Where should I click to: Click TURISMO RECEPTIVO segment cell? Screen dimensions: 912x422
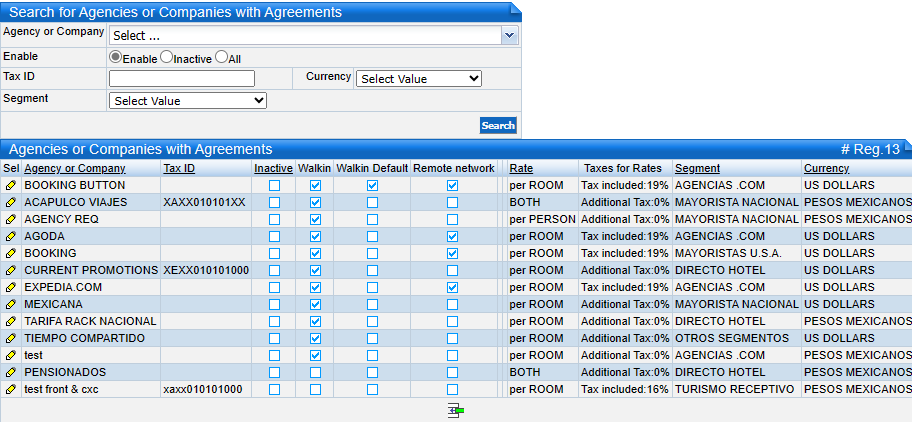click(734, 389)
